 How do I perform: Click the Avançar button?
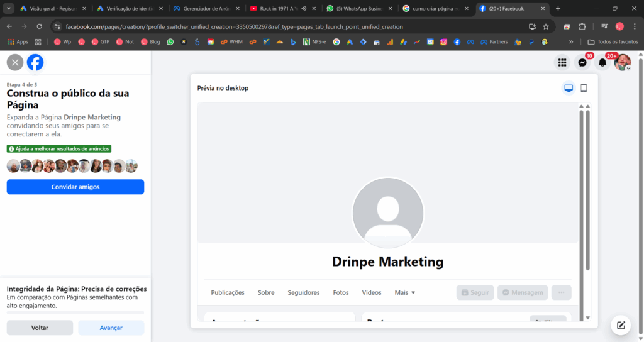(111, 328)
